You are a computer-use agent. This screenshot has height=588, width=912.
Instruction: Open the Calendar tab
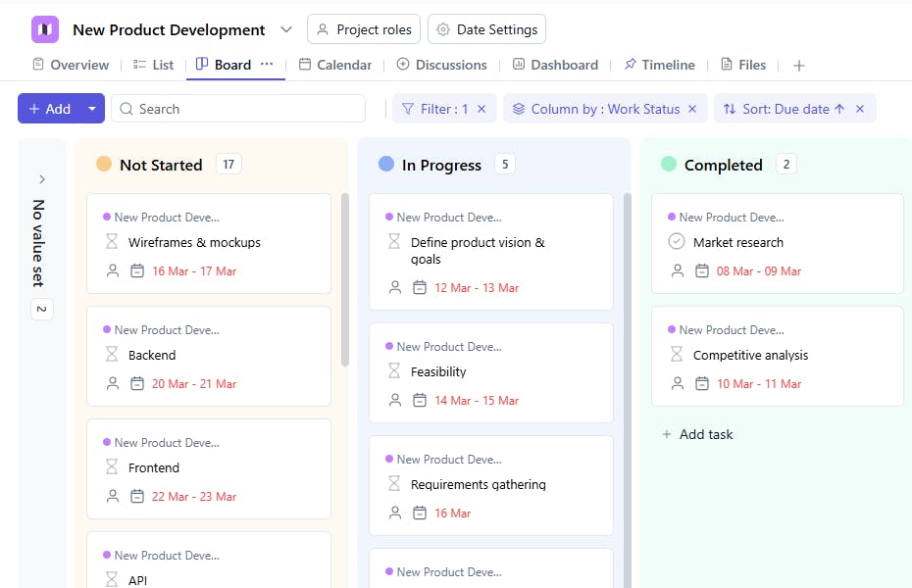click(334, 65)
